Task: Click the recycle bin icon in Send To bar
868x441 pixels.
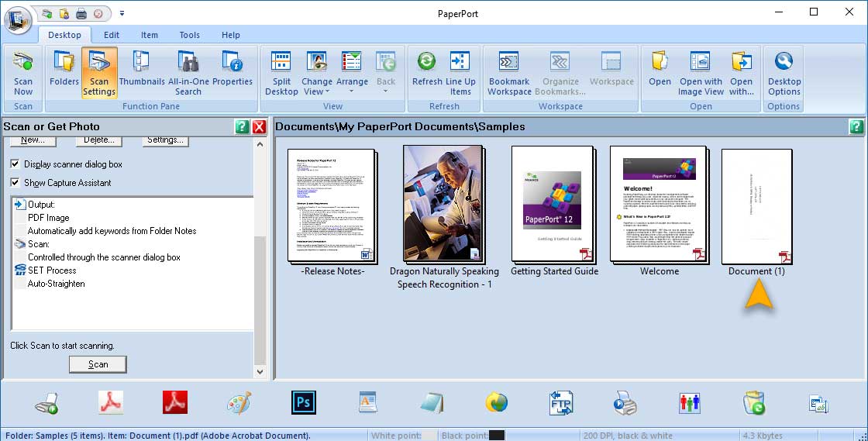Action: click(x=753, y=403)
